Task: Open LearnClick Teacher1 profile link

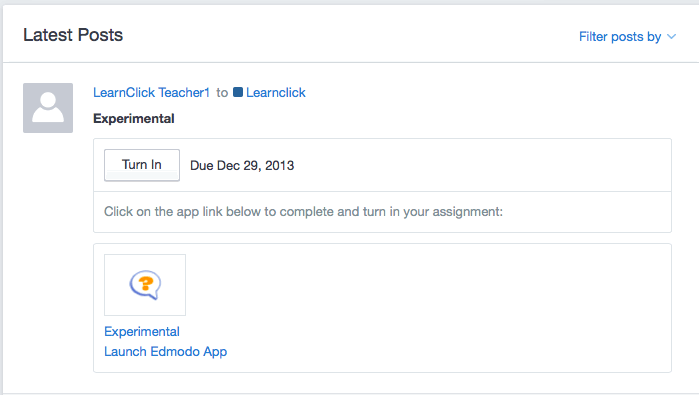Action: tap(151, 92)
